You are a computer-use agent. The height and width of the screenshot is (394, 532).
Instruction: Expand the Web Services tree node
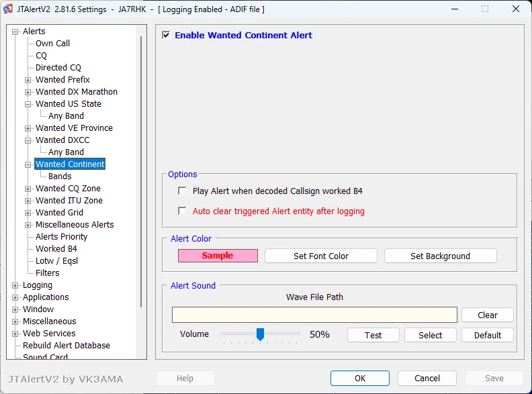pyautogui.click(x=15, y=334)
